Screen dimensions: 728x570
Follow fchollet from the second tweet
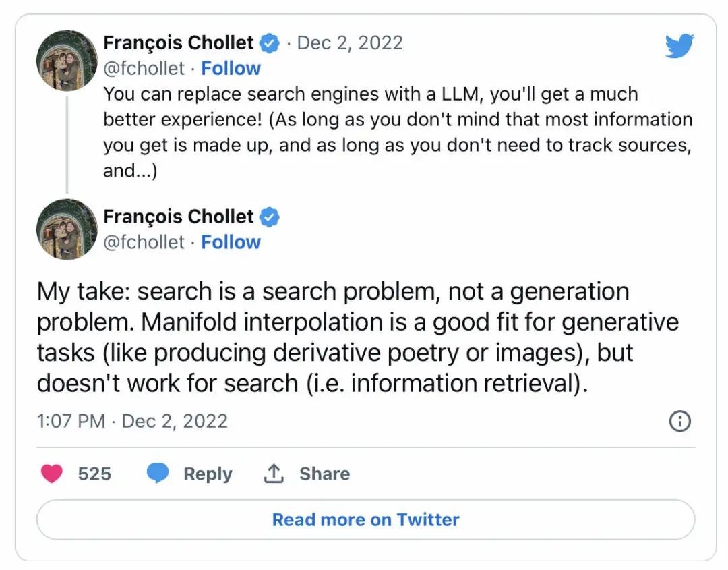pyautogui.click(x=231, y=242)
